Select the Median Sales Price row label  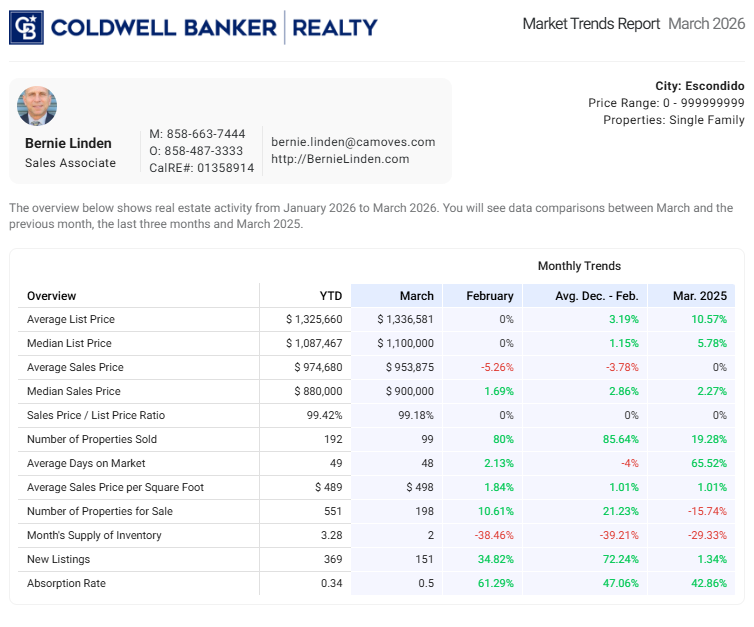[74, 392]
